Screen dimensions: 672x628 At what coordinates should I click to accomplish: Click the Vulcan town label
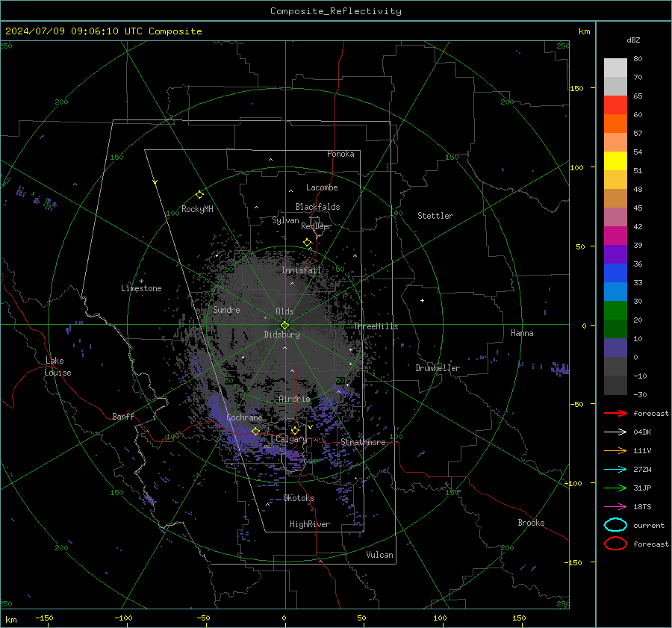coord(379,555)
